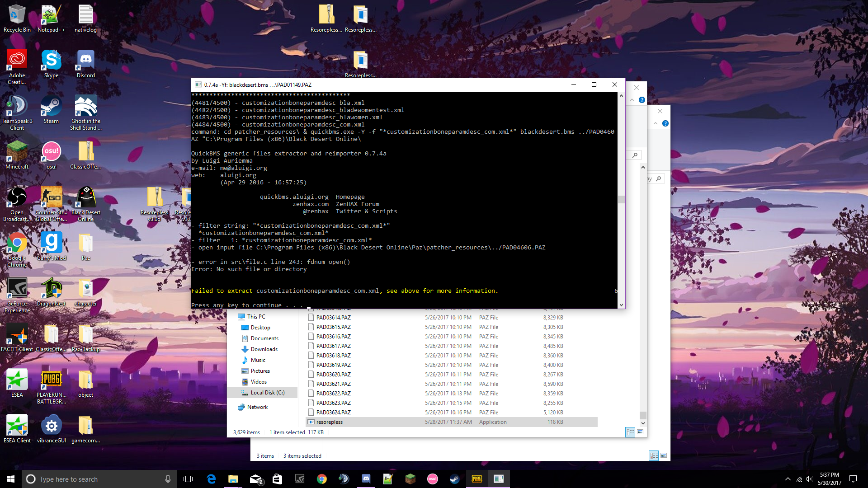Switch to large icons view in Explorer
Screen dimensions: 868x488
640,432
